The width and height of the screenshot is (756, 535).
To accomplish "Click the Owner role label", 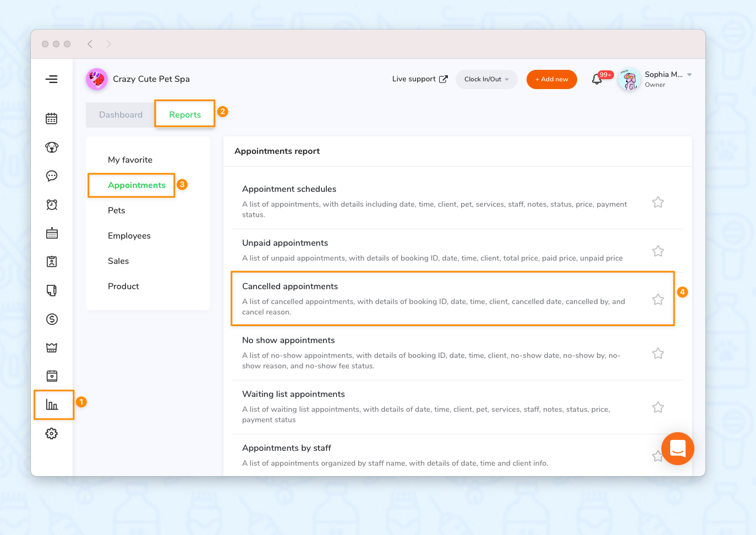I will click(x=655, y=85).
